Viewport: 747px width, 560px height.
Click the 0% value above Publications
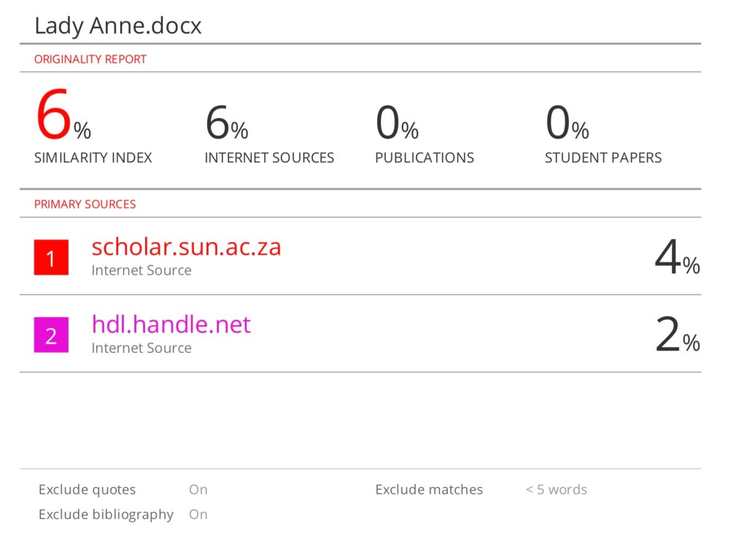click(397, 123)
